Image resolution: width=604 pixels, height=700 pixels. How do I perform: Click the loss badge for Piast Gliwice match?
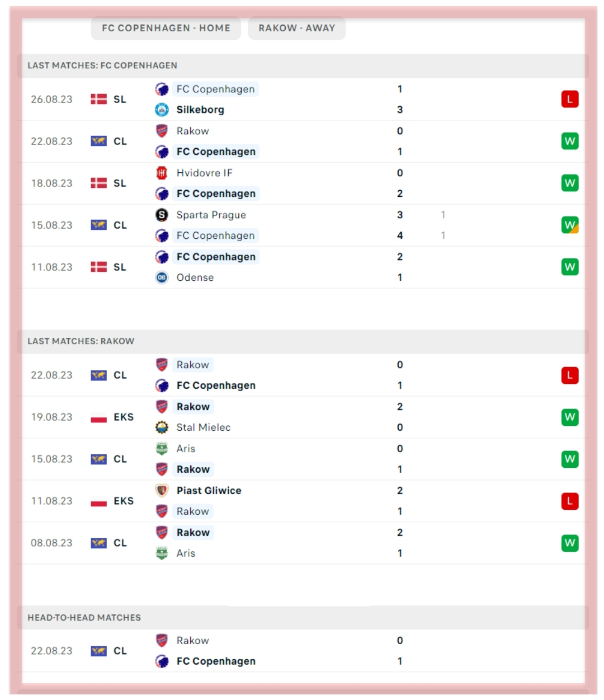(x=569, y=501)
